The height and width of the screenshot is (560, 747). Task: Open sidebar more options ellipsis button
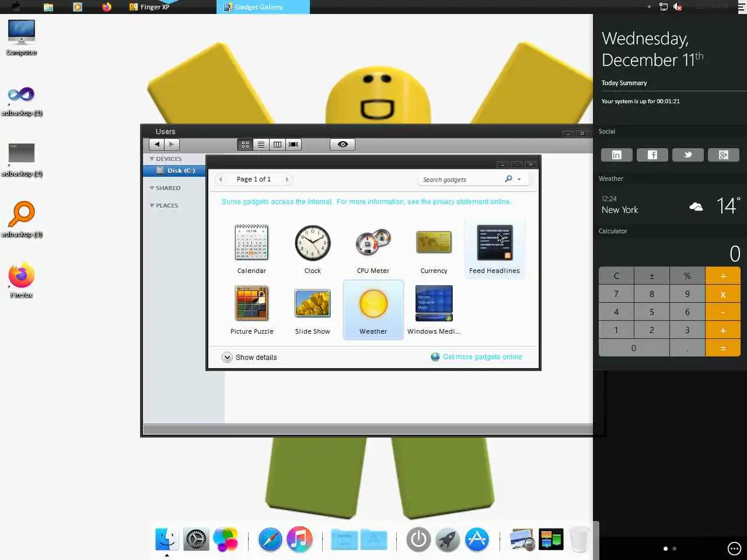pyautogui.click(x=734, y=548)
